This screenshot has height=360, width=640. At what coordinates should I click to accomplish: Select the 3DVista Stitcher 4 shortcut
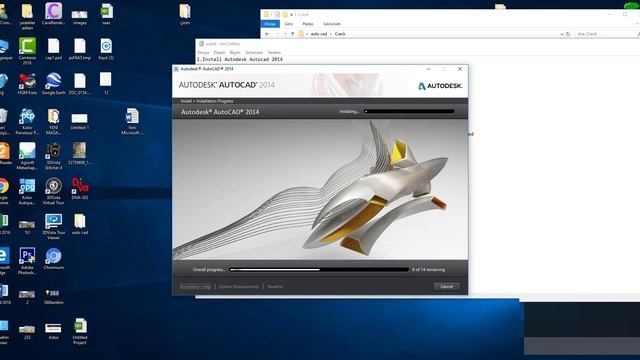click(x=53, y=156)
